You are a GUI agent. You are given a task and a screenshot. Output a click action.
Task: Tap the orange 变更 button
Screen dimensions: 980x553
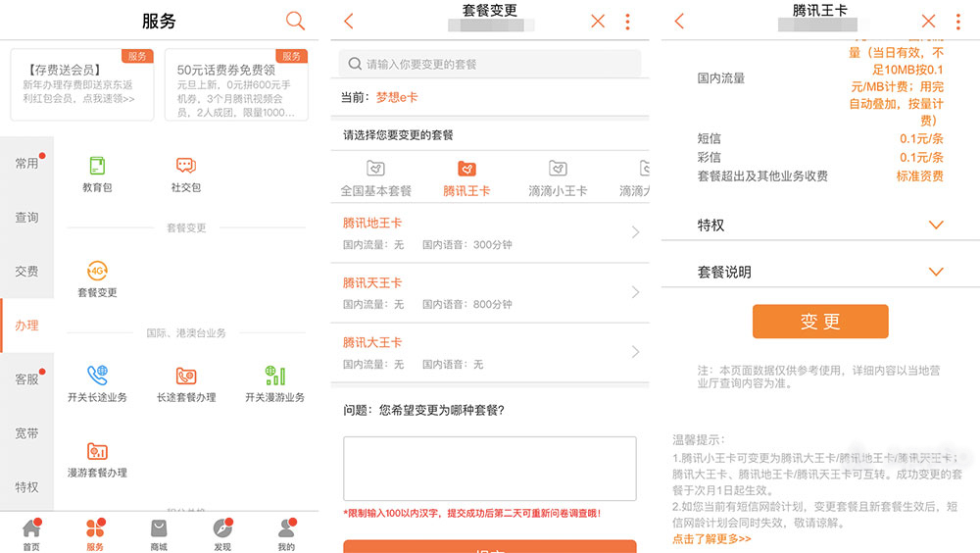[820, 322]
